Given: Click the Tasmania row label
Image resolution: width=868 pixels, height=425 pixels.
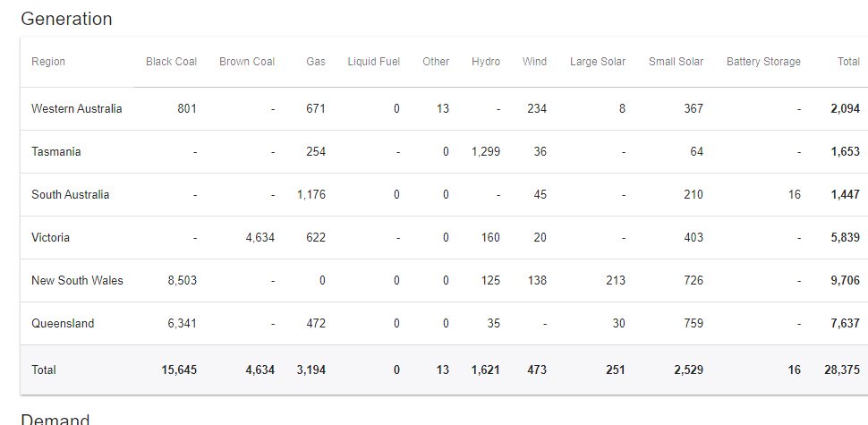Looking at the screenshot, I should pos(55,151).
